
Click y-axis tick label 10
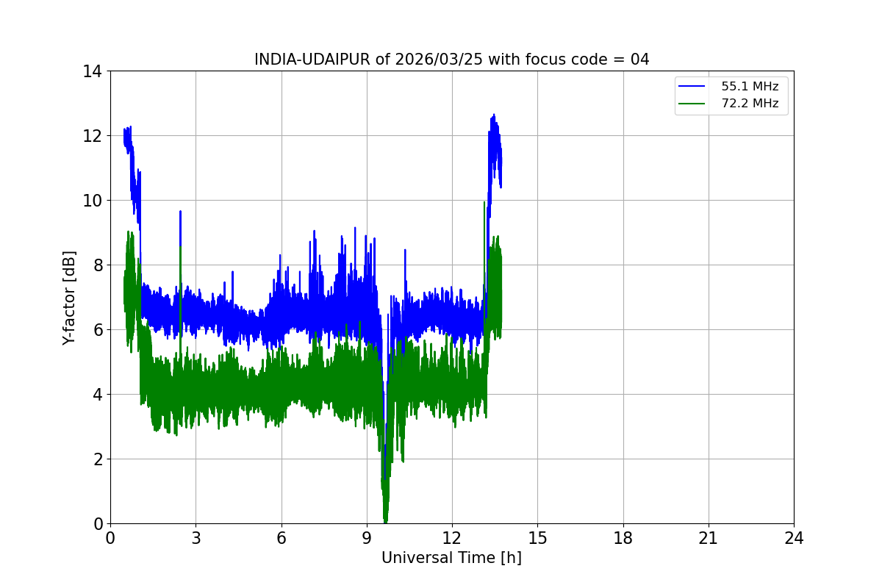[93, 201]
